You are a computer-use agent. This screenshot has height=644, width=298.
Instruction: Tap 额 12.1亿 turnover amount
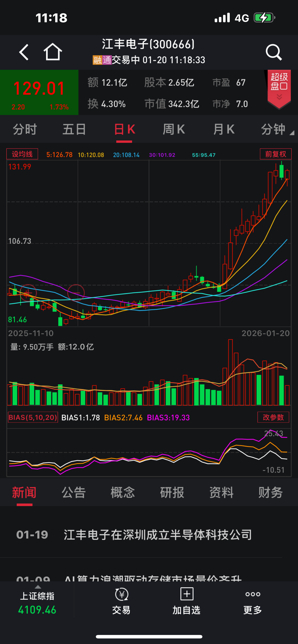pos(107,82)
